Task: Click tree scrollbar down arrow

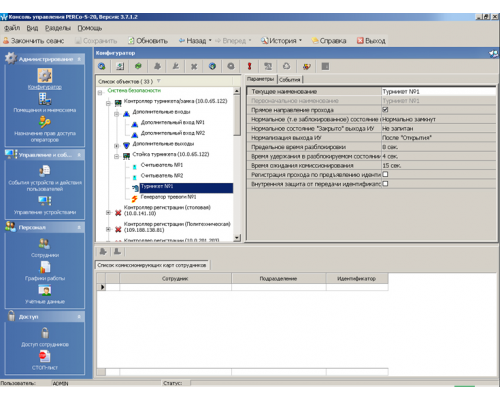Action: click(x=237, y=238)
